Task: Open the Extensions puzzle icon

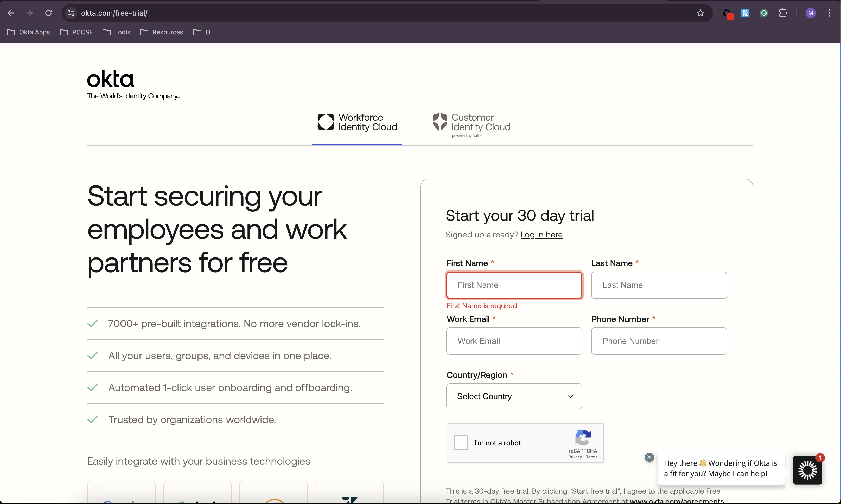Action: point(782,13)
